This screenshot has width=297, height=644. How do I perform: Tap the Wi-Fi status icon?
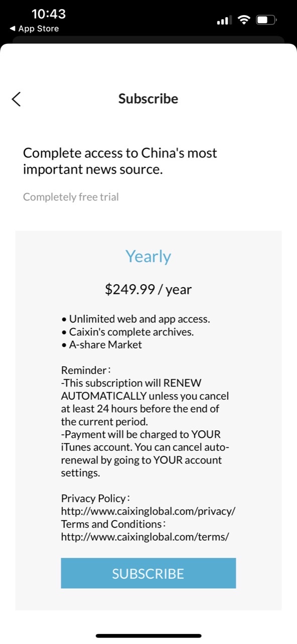[x=244, y=20]
